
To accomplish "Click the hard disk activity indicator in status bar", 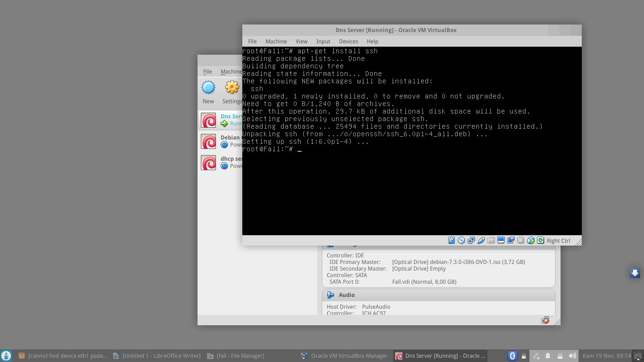I will (451, 240).
